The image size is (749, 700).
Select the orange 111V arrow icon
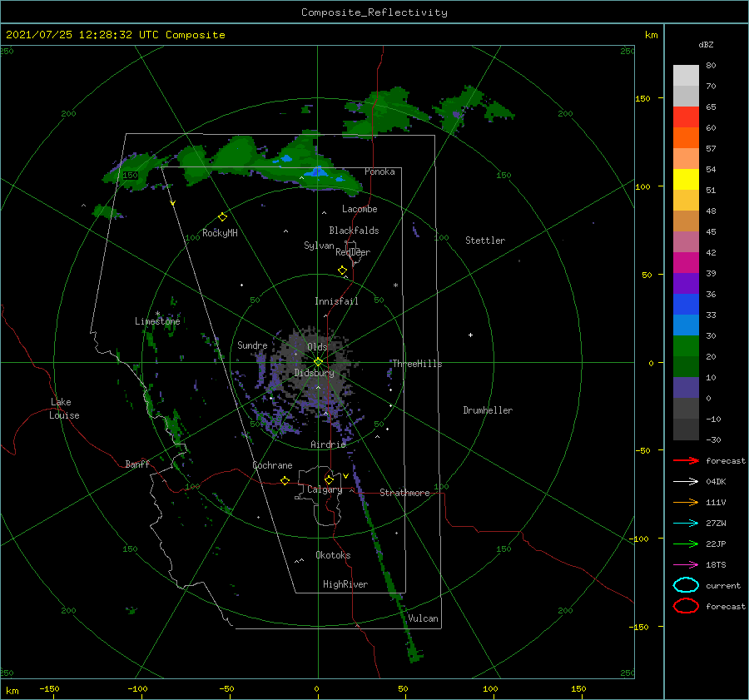[686, 502]
